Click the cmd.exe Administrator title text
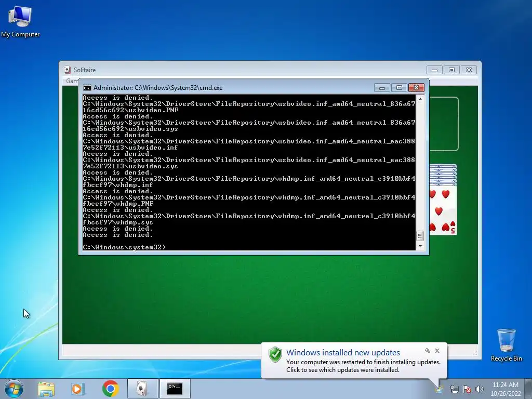The width and height of the screenshot is (532, 399). tap(158, 88)
